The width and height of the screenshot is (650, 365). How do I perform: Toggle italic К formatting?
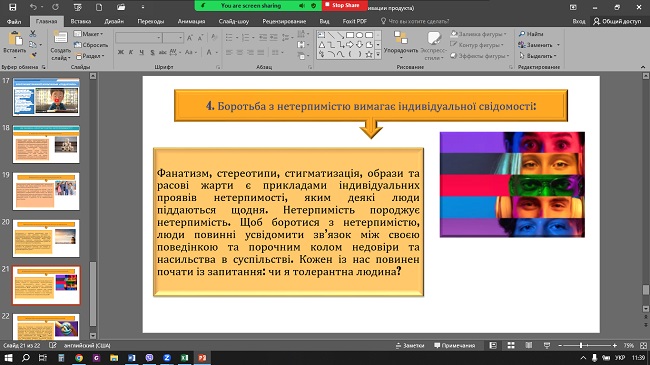(131, 52)
